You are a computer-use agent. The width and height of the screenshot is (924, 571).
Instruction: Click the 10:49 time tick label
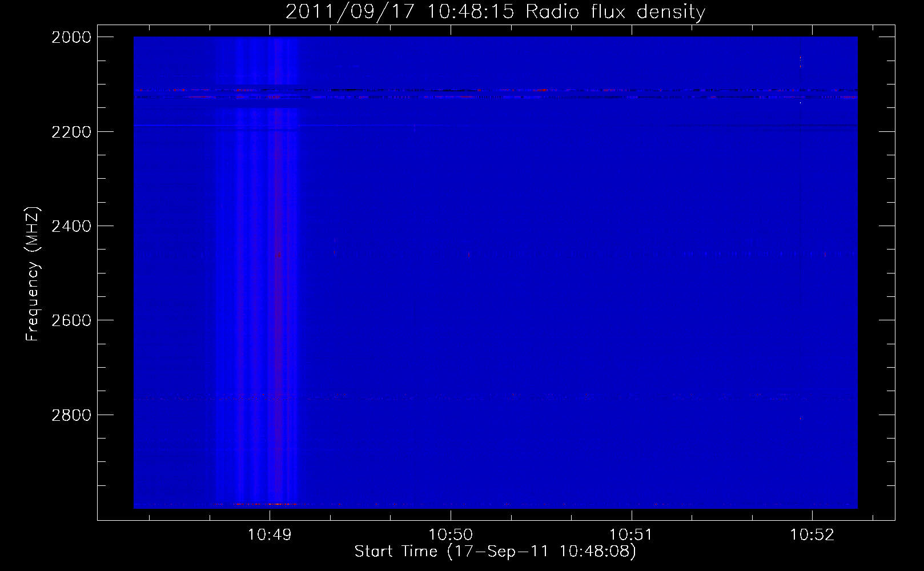pos(270,535)
